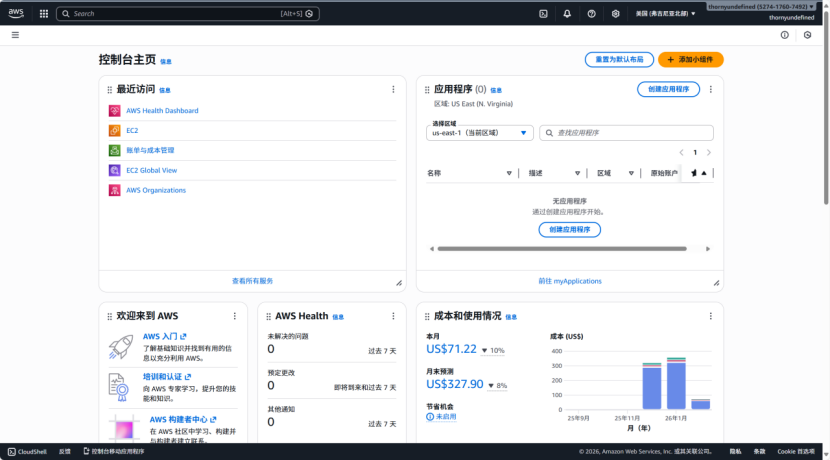Open the AWS Health widget kebab menu
This screenshot has height=460, width=830.
393,315
